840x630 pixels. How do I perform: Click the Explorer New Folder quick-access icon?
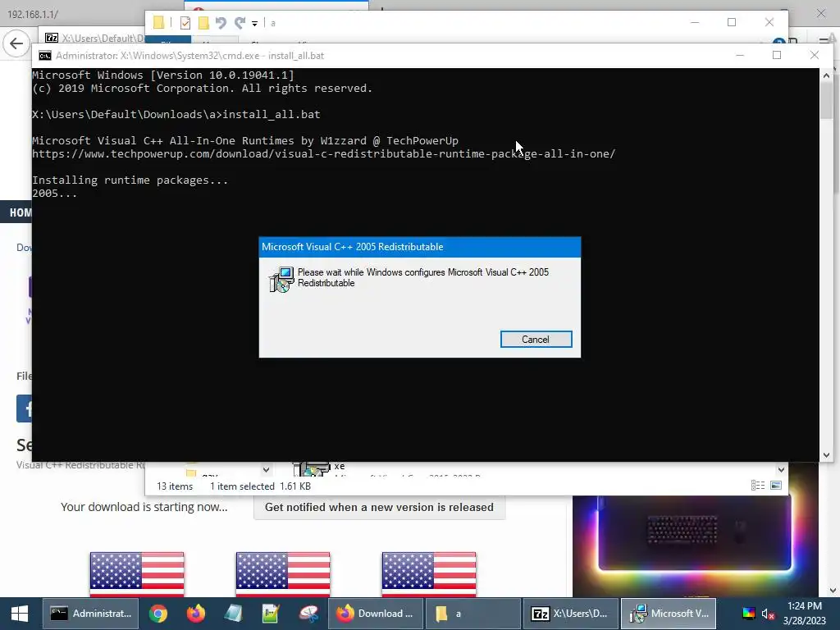[x=203, y=23]
